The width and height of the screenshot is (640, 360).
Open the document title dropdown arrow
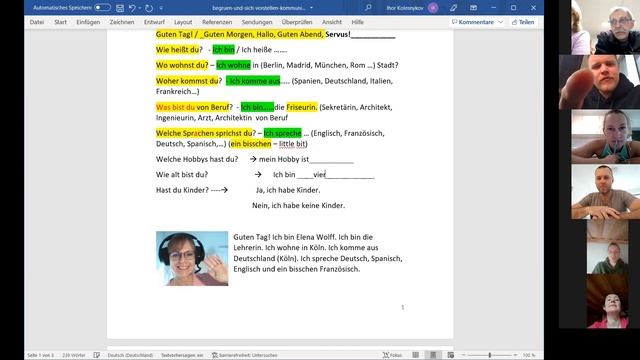tap(311, 8)
